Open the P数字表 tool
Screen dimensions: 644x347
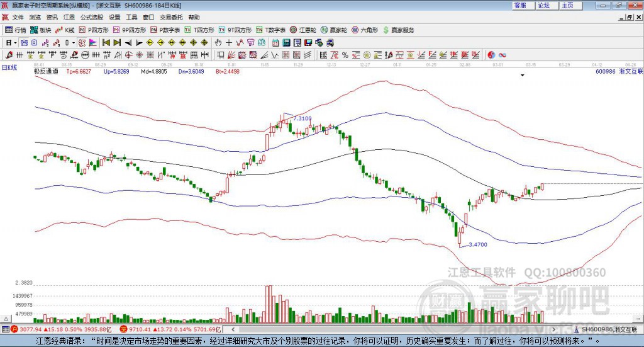tap(165, 30)
